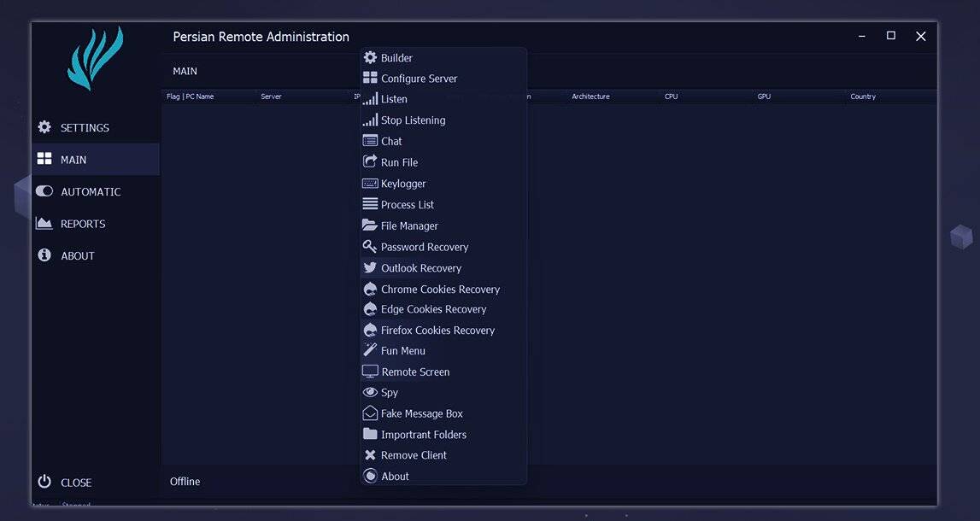Choose Firefox Cookies Recovery entry
Screen dimensions: 980x521
[443, 330]
